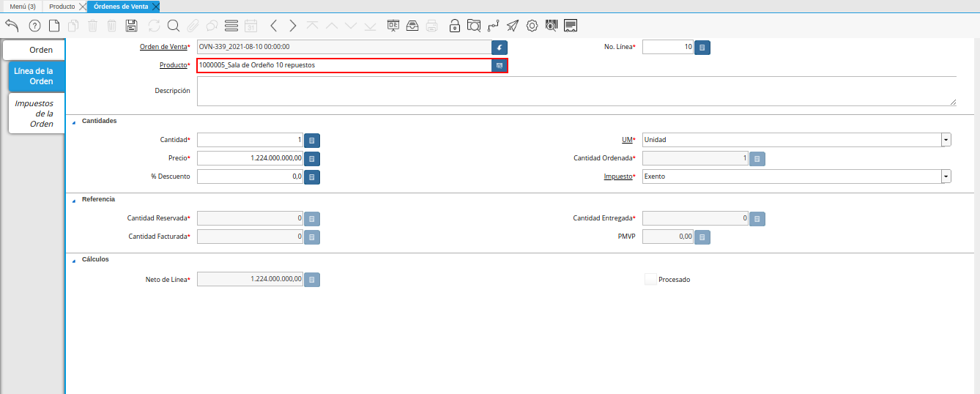Open the Impuestos de la Orden side tab
Image resolution: width=980 pixels, height=394 pixels.
[37, 114]
